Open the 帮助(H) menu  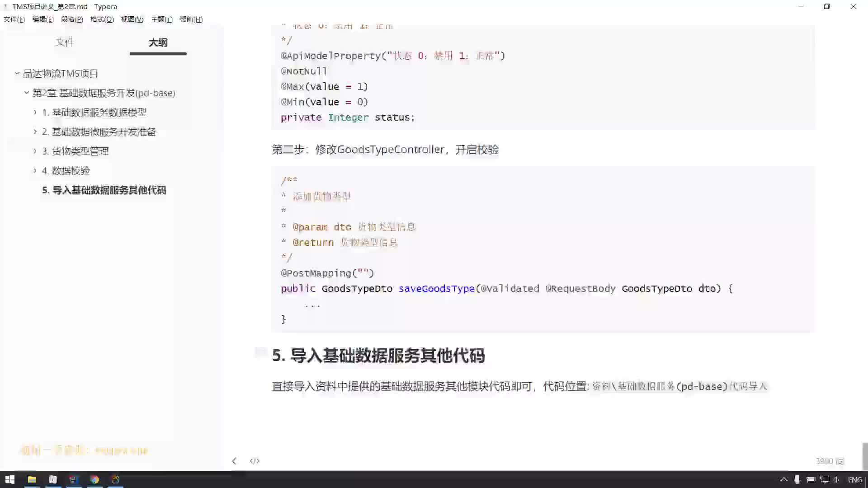coord(191,19)
